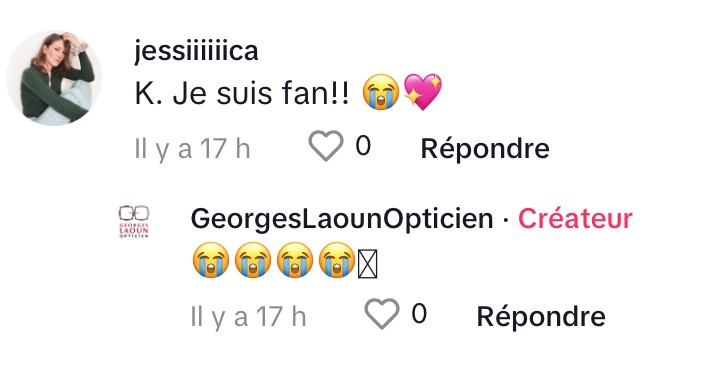Viewport: 716px width, 374px height.
Task: Click Répondre under jessiiiiiica's comment
Action: (485, 148)
